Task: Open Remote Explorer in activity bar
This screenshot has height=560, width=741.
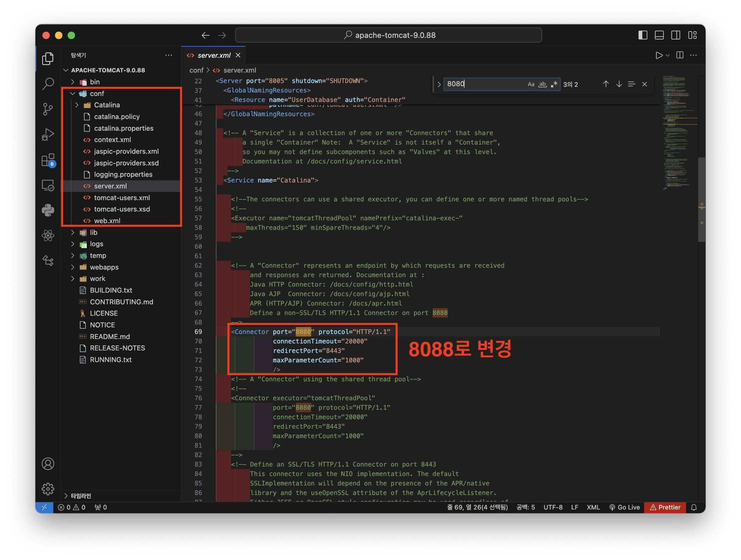Action: (48, 185)
